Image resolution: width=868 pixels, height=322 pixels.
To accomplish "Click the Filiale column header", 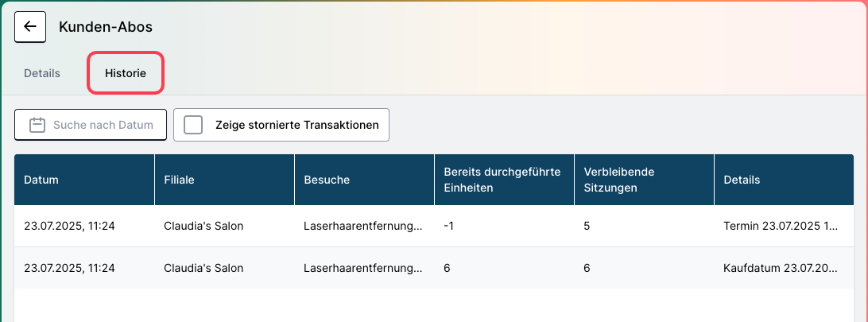I will pyautogui.click(x=224, y=180).
